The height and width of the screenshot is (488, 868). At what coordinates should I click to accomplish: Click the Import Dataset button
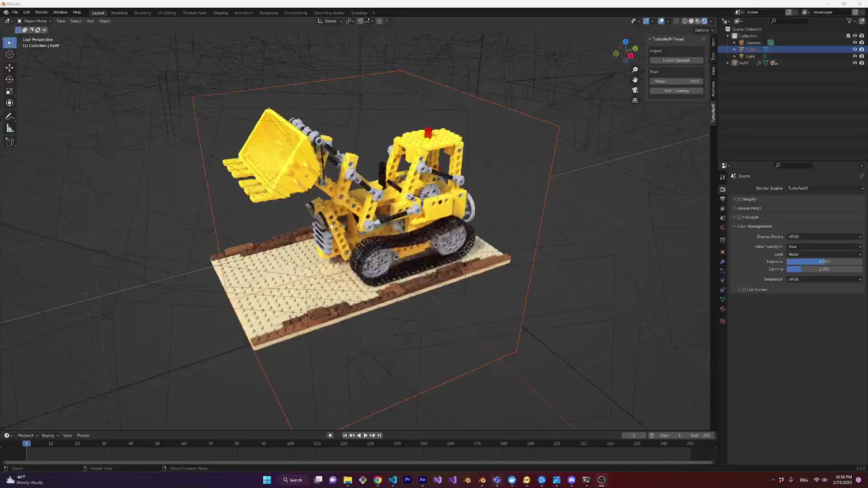[676, 60]
